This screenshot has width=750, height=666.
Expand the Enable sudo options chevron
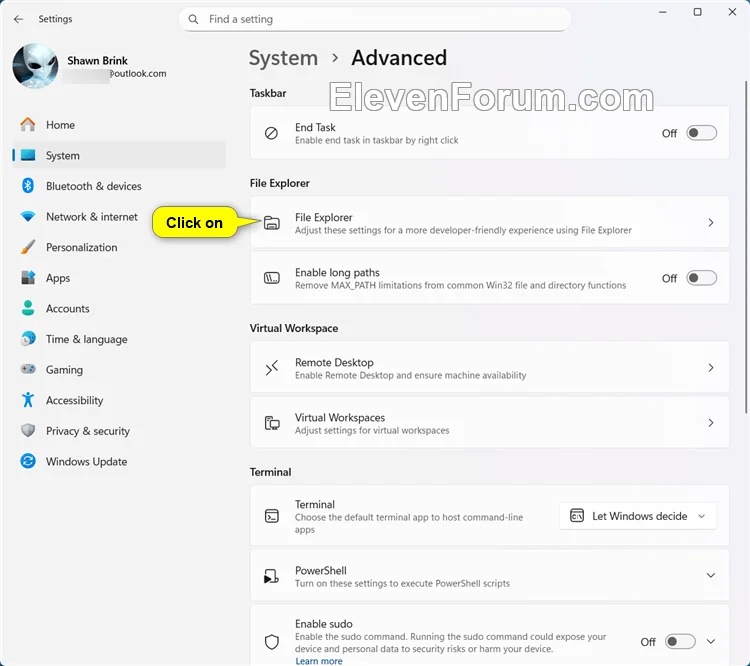pyautogui.click(x=711, y=642)
